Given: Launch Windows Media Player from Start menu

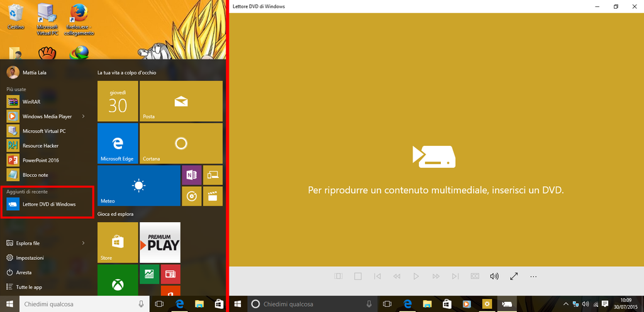Looking at the screenshot, I should click(x=47, y=116).
